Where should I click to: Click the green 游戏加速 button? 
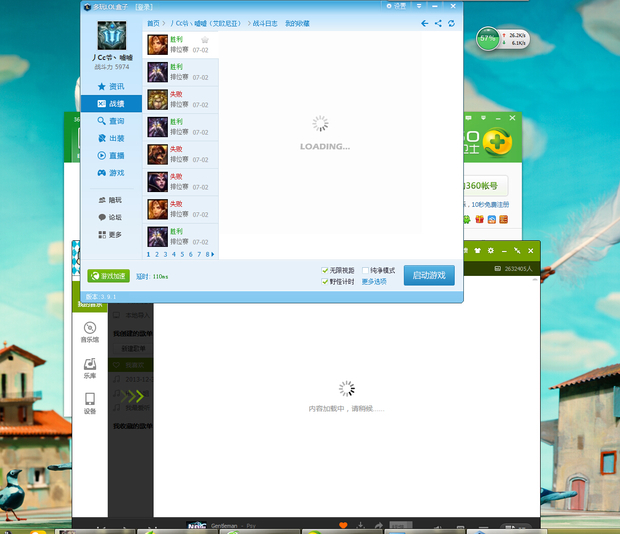pos(108,276)
